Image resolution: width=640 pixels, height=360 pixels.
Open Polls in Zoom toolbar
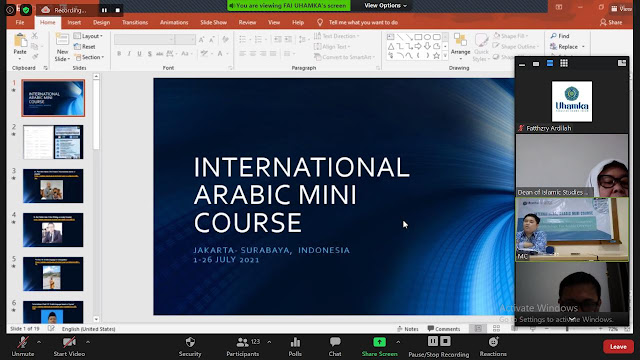click(x=295, y=346)
